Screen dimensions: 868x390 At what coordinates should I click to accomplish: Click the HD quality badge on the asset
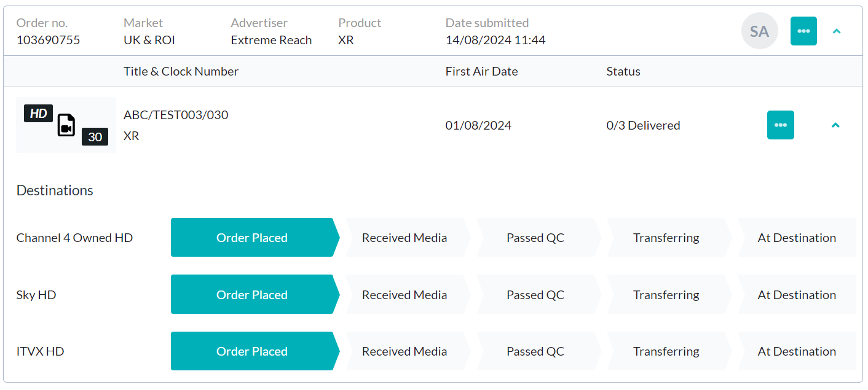tap(37, 113)
